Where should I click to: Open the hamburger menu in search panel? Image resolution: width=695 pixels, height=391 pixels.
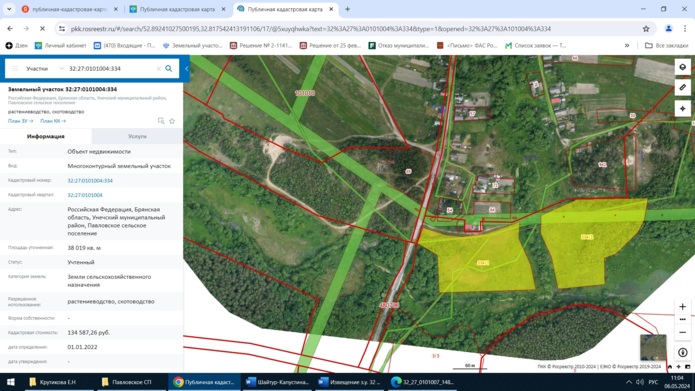[x=15, y=69]
